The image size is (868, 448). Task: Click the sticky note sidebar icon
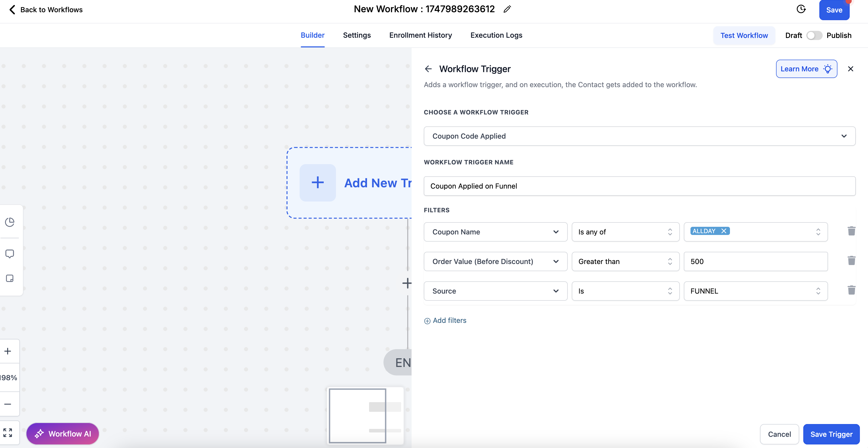pyautogui.click(x=10, y=279)
